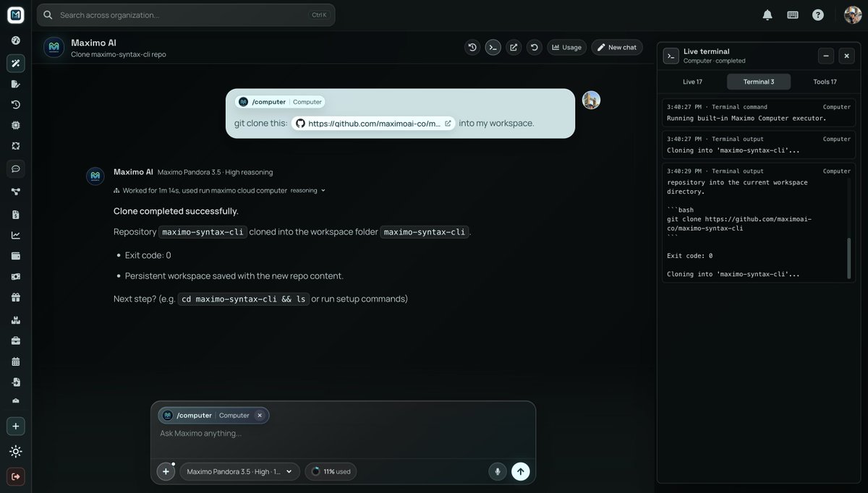
Task: Open the dashboard gauge icon in sidebar
Action: (x=16, y=40)
